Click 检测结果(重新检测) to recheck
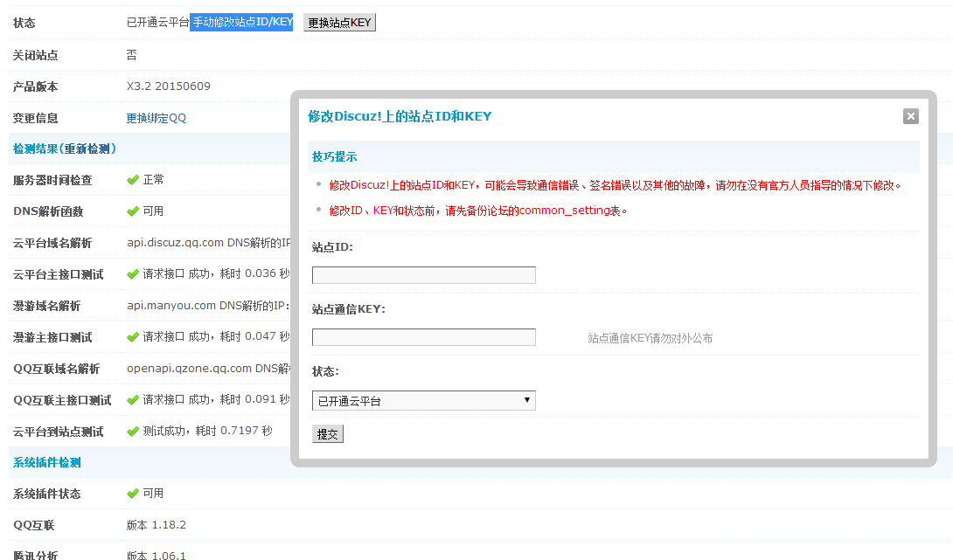The width and height of the screenshot is (953, 560). point(65,149)
